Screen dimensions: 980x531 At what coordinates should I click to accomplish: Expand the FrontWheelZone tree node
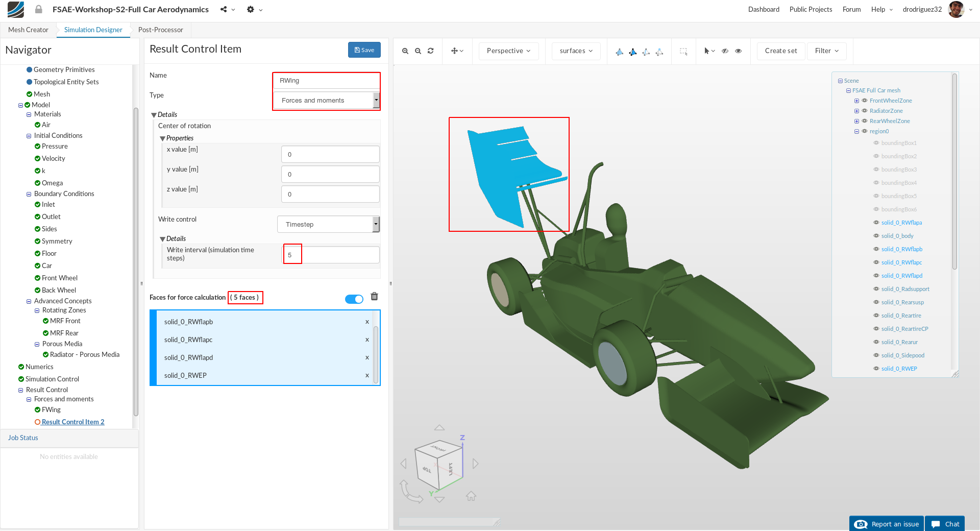coord(856,101)
